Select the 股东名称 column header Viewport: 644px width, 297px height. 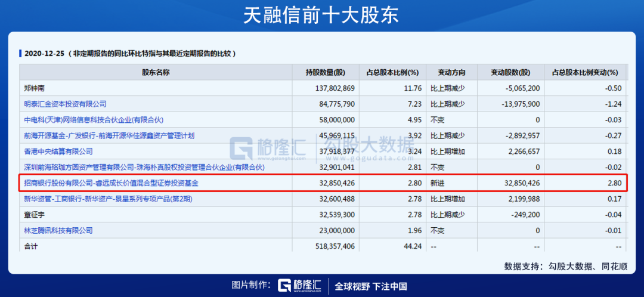point(156,72)
